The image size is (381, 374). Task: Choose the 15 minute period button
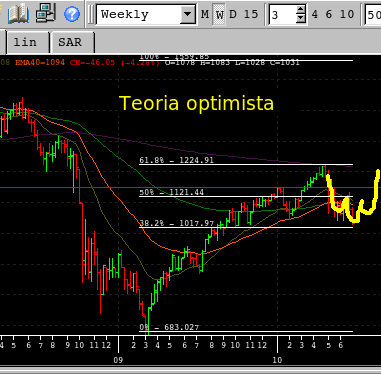[251, 14]
